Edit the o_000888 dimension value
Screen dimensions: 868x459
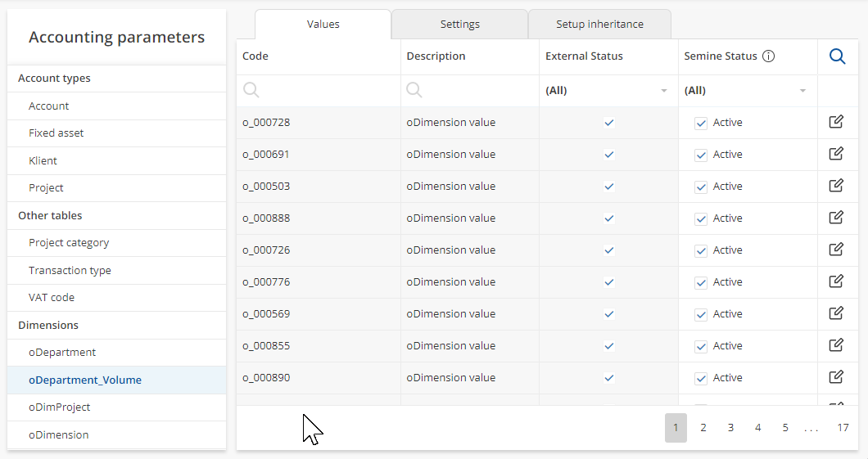click(x=836, y=218)
